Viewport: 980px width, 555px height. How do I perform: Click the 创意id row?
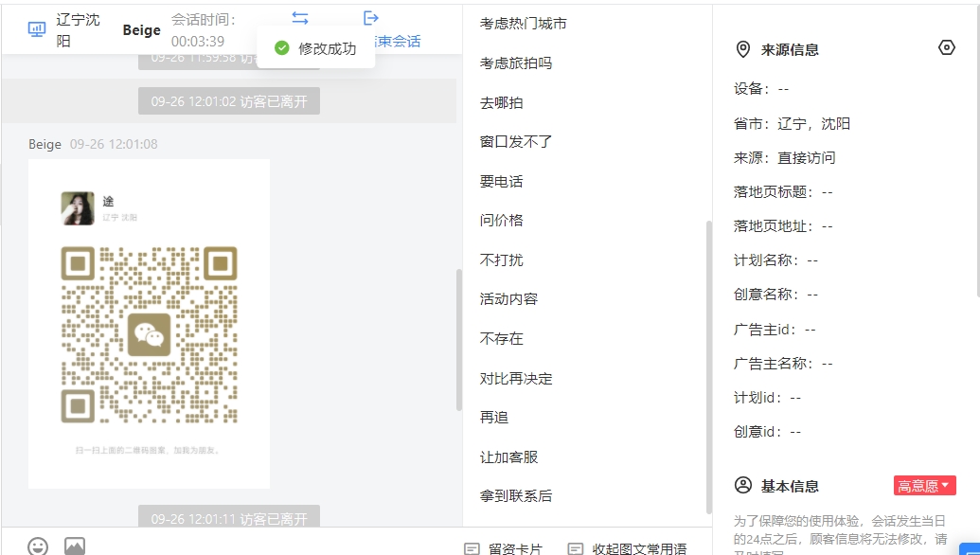(767, 432)
